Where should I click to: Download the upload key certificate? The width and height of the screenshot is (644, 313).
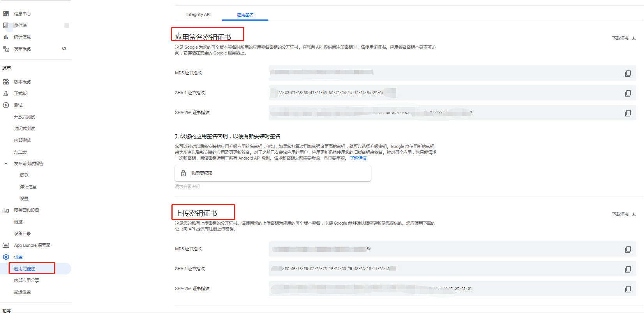coord(623,214)
